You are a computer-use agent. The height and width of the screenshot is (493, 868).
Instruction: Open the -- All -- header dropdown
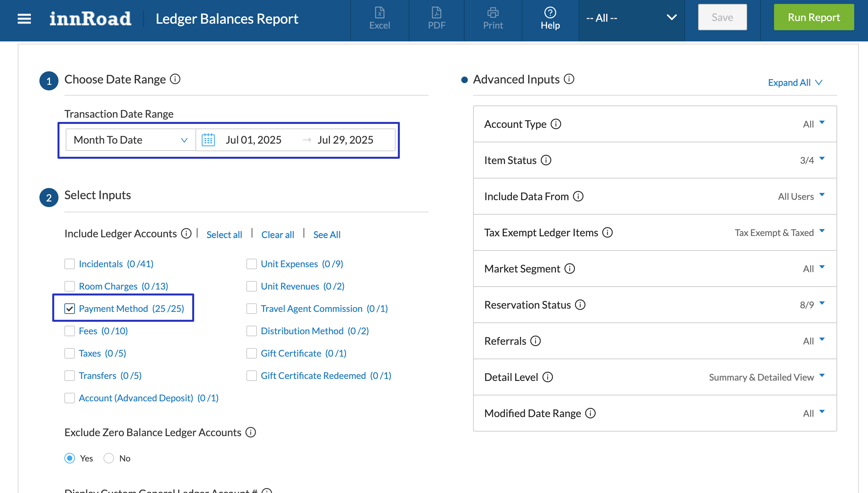[631, 18]
